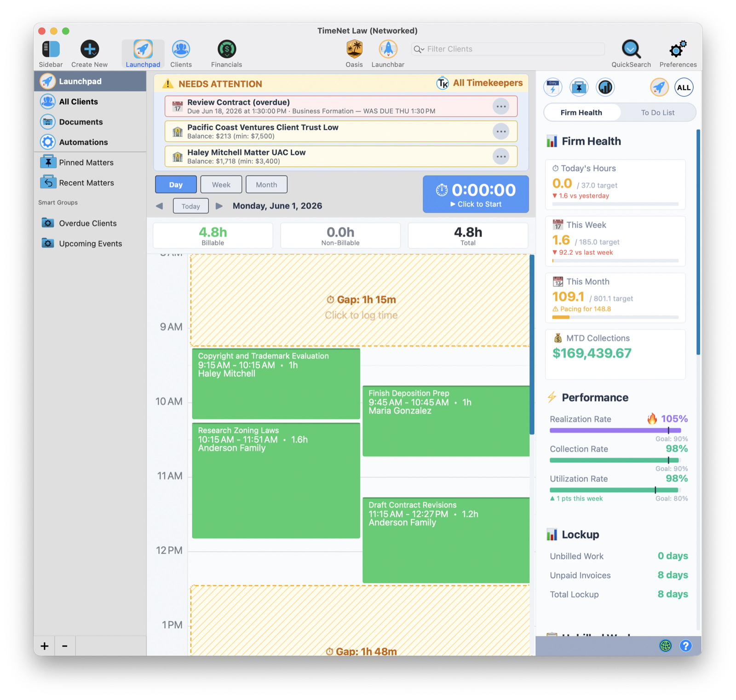This screenshot has width=736, height=700.
Task: Click the MTD Collections amount $169,439.67
Action: pyautogui.click(x=592, y=353)
